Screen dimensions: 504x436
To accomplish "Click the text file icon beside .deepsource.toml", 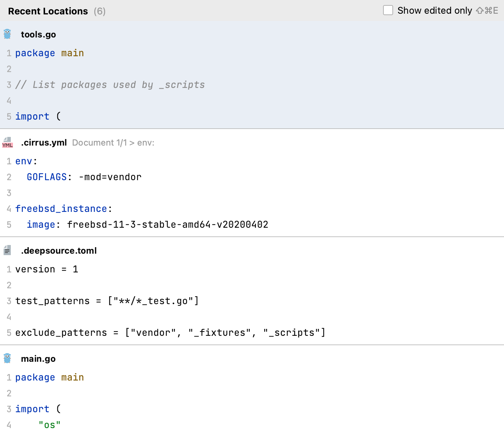I will click(7, 250).
